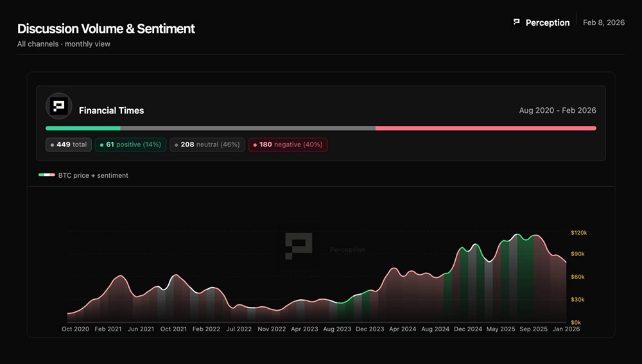Click the Discussion Volume & Sentiment title
The height and width of the screenshot is (364, 642).
(106, 29)
